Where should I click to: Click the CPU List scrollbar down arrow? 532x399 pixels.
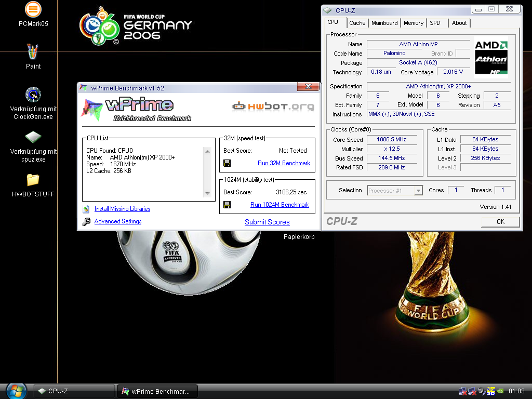[207, 193]
